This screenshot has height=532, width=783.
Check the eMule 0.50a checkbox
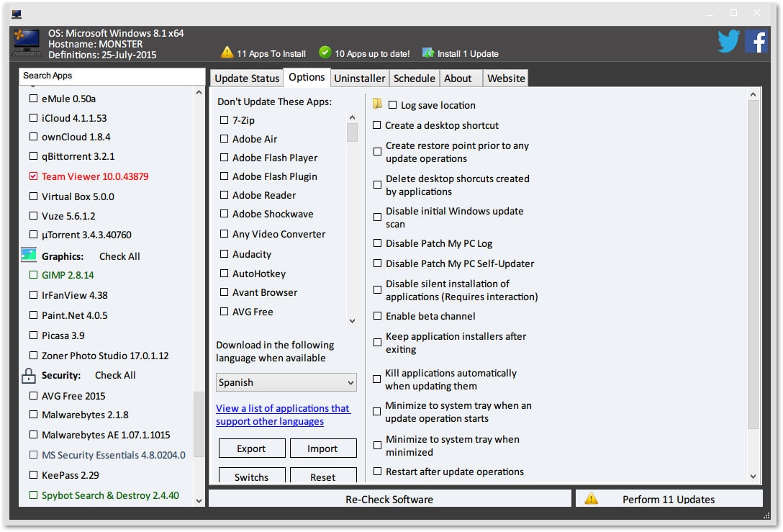click(33, 98)
